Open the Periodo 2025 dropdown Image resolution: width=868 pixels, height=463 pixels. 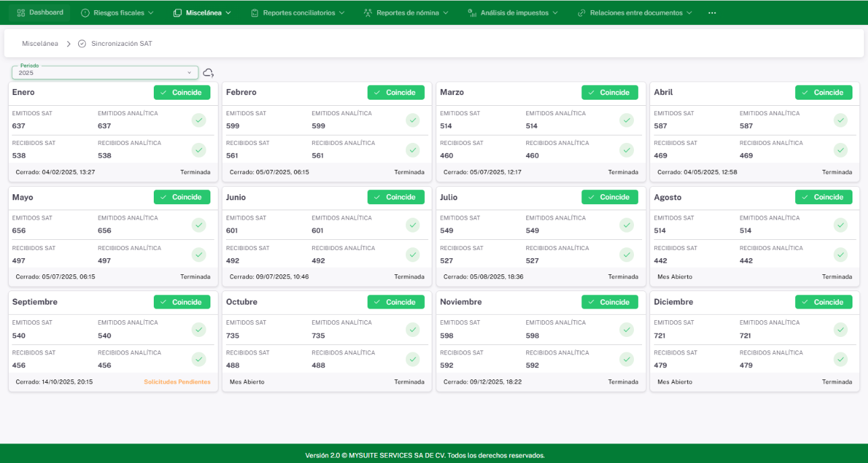click(x=105, y=73)
